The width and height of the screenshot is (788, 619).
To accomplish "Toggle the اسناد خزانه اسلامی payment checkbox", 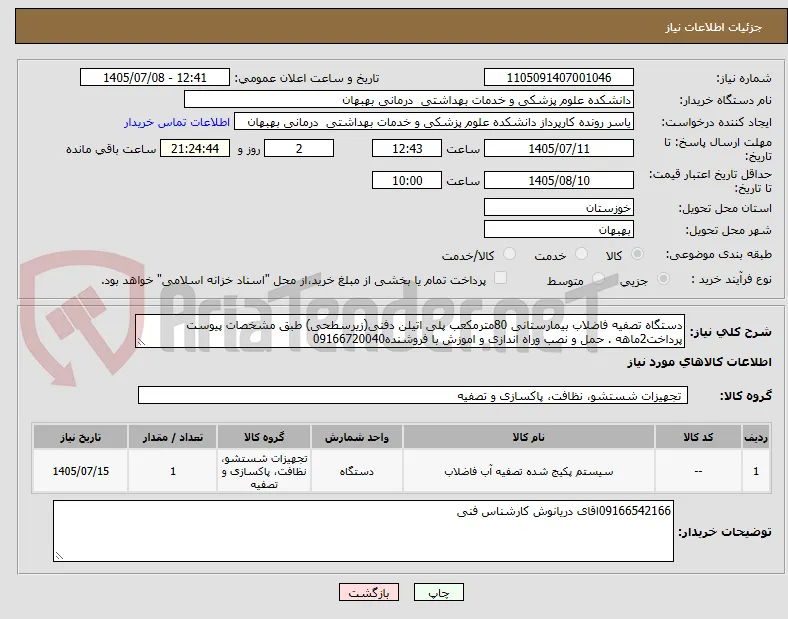I will [x=500, y=278].
